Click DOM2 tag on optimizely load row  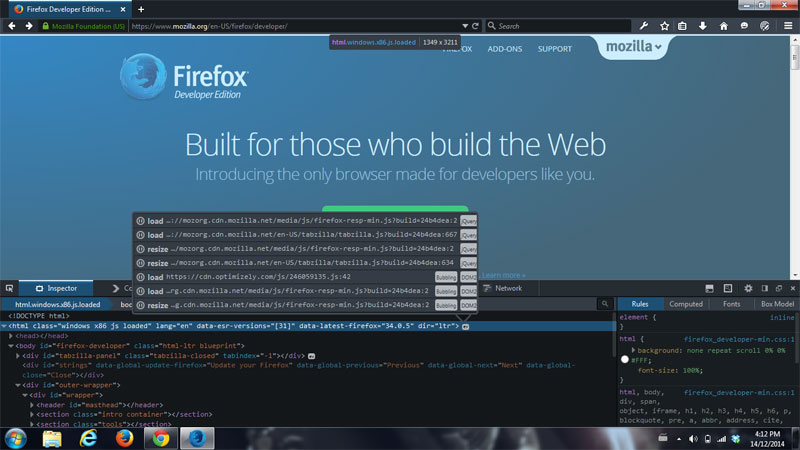[x=468, y=277]
